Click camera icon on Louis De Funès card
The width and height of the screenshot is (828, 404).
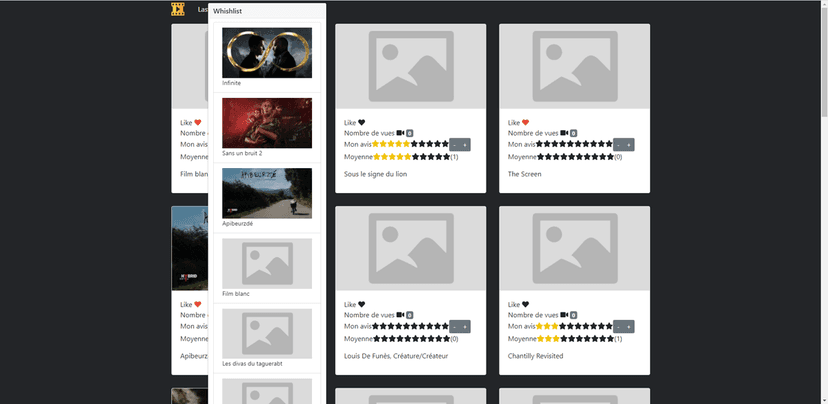tap(400, 315)
